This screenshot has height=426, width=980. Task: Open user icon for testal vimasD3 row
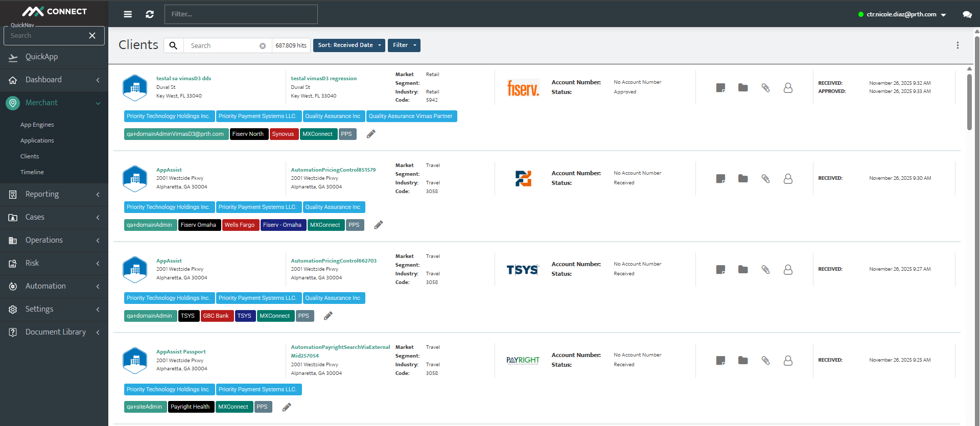click(788, 88)
